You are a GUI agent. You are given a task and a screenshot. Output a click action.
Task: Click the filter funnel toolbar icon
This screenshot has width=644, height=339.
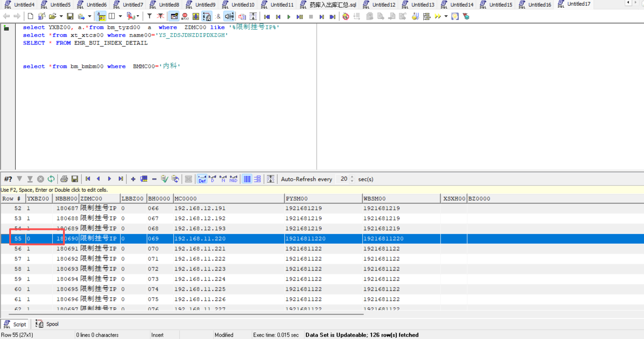tap(149, 16)
